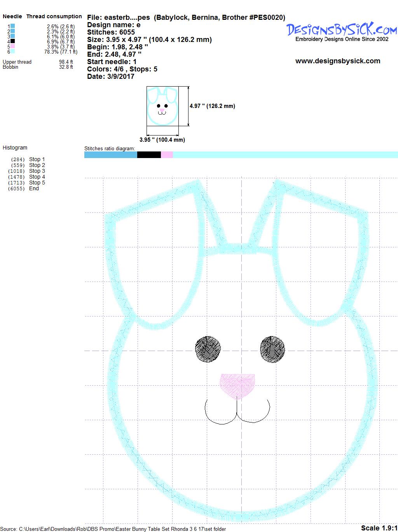Image resolution: width=398 pixels, height=532 pixels.
Task: Choose Stop 5 in the histogram list
Action: coord(37,183)
